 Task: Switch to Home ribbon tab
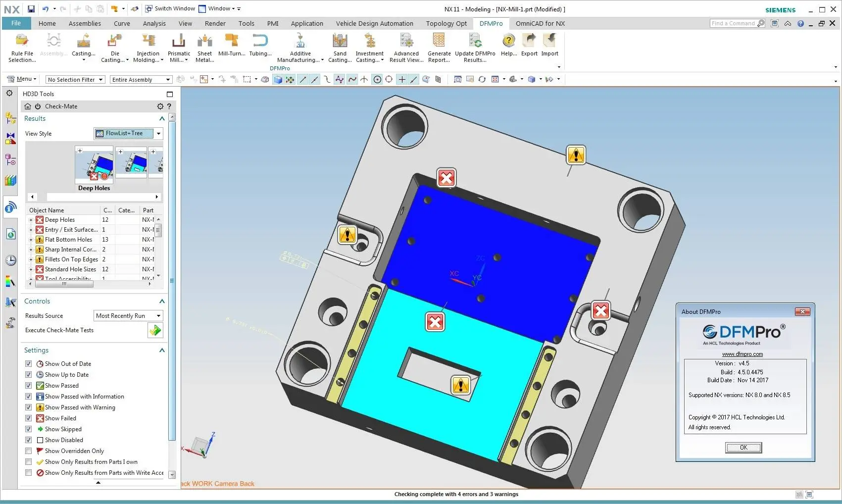click(47, 23)
